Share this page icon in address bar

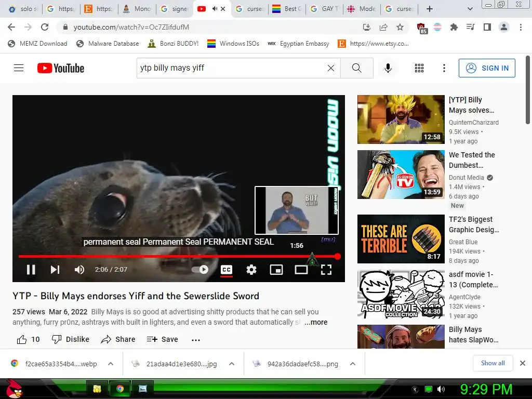pos(383,27)
